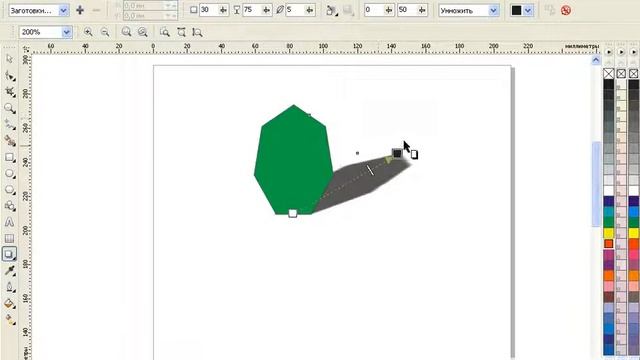This screenshot has height=360, width=640.
Task: Adjust spinner on the angle field 30
Action: (223, 11)
